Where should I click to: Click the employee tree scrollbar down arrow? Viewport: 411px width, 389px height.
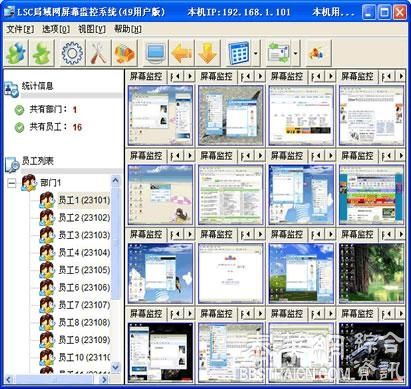coord(115,367)
